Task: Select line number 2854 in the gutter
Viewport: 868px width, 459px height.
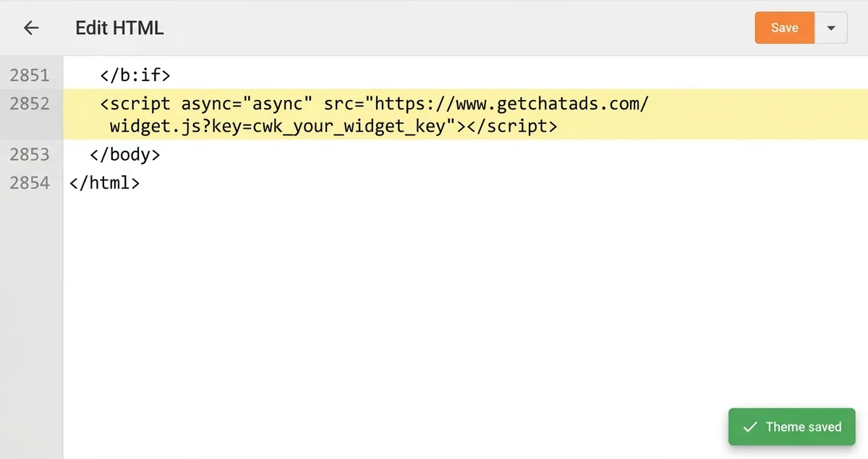Action: 30,182
